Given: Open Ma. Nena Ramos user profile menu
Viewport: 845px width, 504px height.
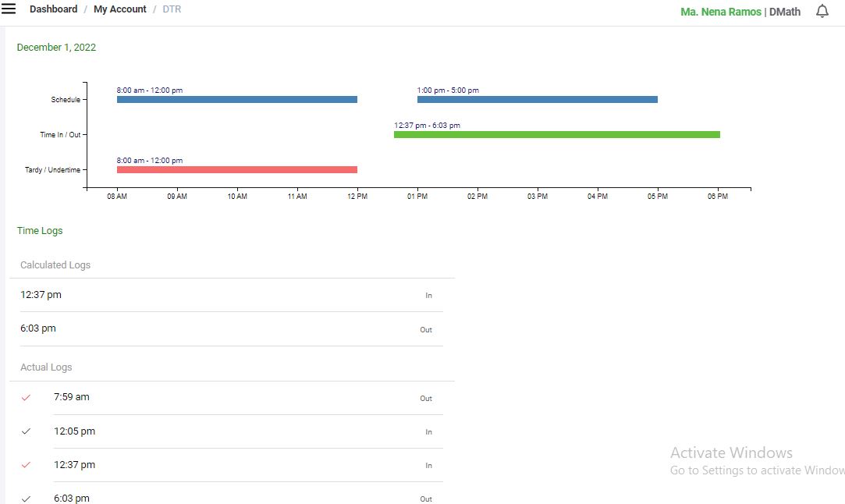Looking at the screenshot, I should 720,12.
